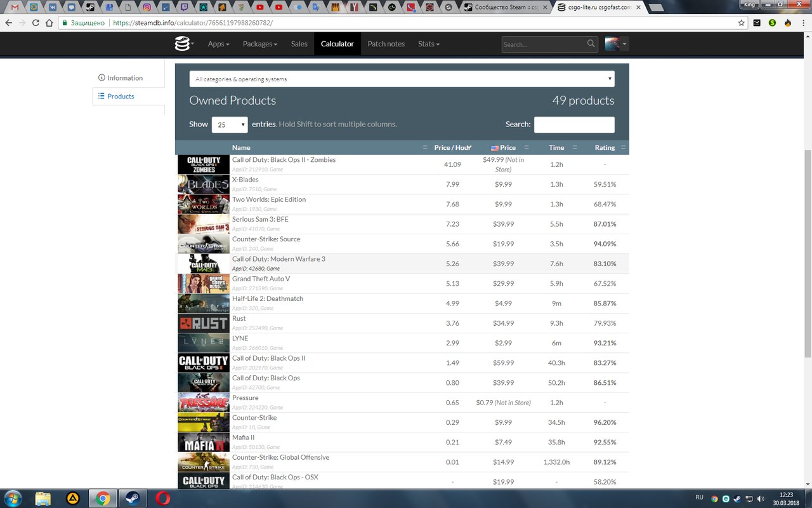Screen dimensions: 812x508
Task: Open the categories & operating systems dropdown
Action: [x=402, y=79]
